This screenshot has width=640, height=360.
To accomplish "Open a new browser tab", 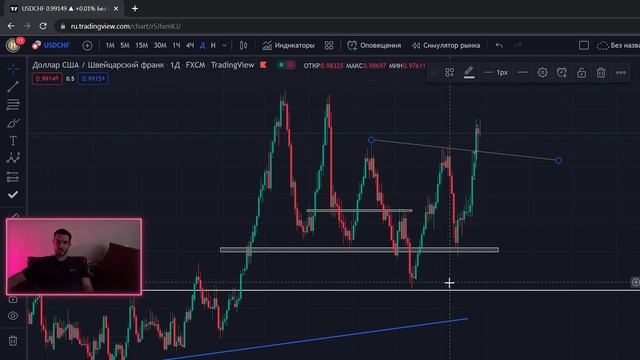I will click(135, 9).
